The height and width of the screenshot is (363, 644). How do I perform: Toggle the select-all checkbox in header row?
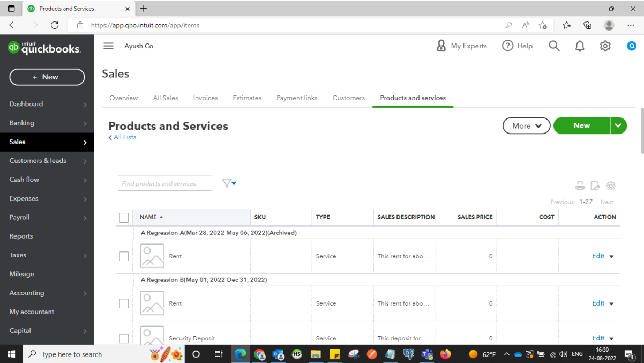tap(124, 217)
